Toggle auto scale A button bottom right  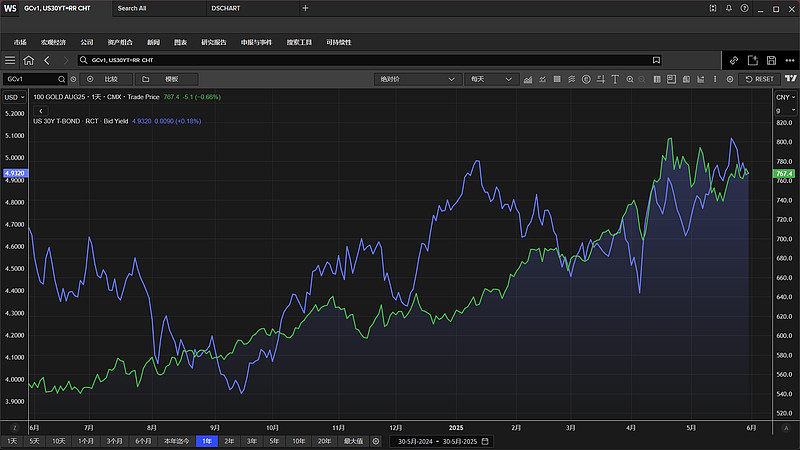pyautogui.click(x=786, y=428)
